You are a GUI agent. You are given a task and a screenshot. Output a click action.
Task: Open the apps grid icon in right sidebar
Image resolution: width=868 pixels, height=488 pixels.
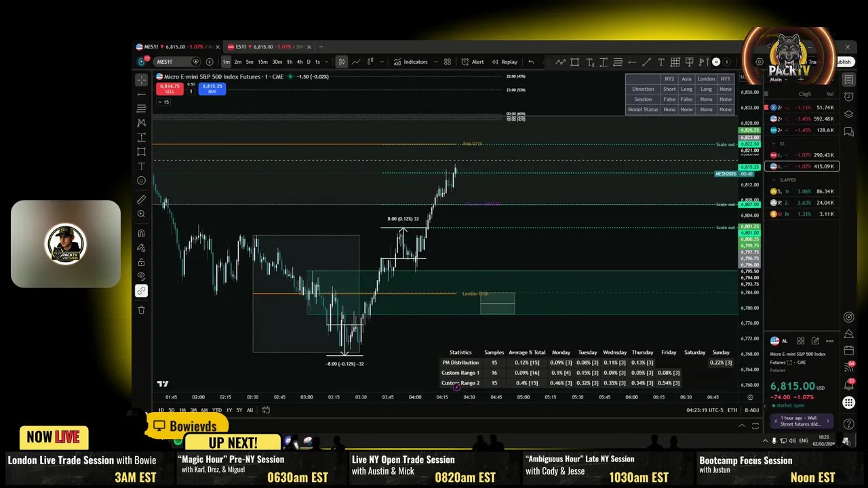click(848, 403)
